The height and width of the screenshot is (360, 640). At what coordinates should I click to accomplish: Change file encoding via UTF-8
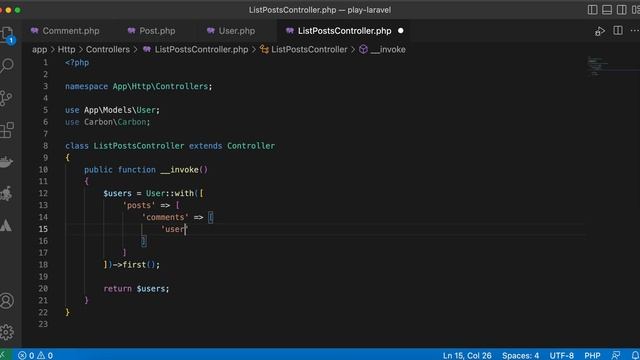click(x=562, y=356)
